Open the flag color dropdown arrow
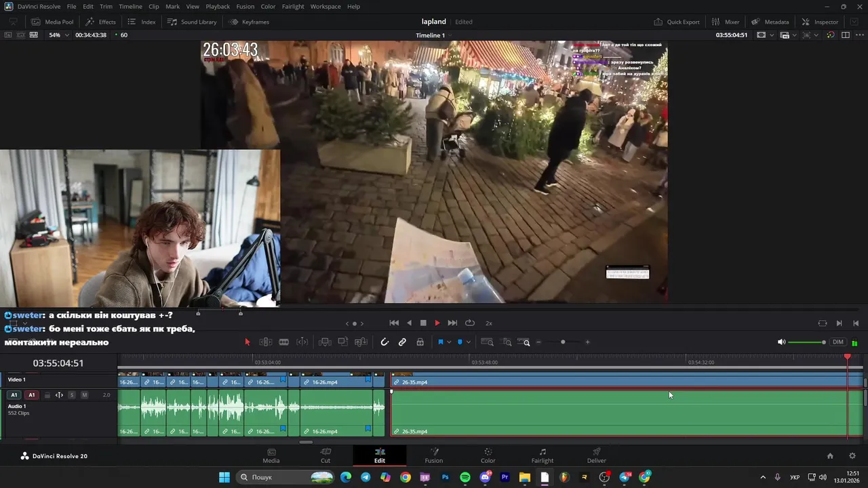 point(448,342)
